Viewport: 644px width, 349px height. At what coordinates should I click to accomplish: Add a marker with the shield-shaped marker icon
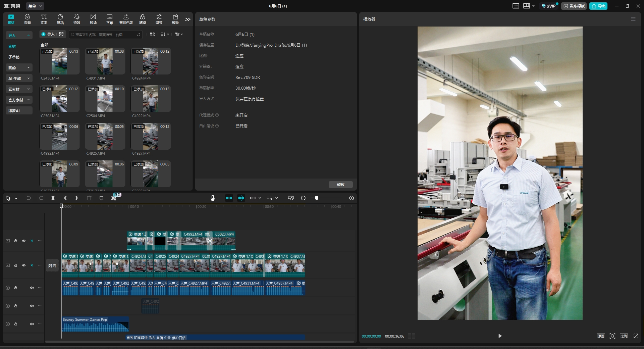[x=101, y=198]
